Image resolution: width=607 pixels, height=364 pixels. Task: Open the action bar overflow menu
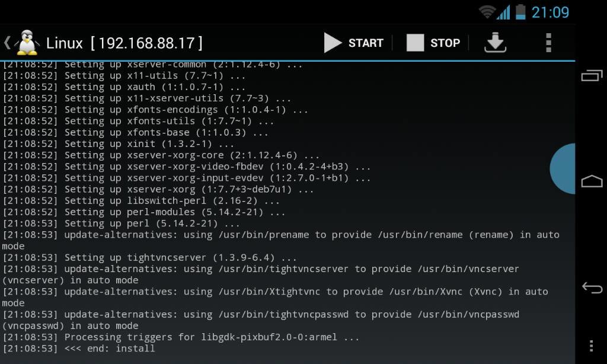548,43
